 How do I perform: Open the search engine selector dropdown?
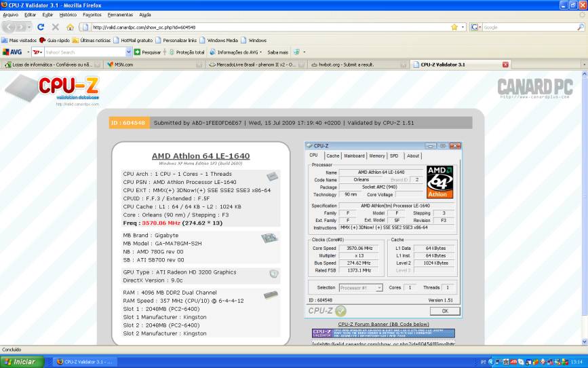[475, 27]
